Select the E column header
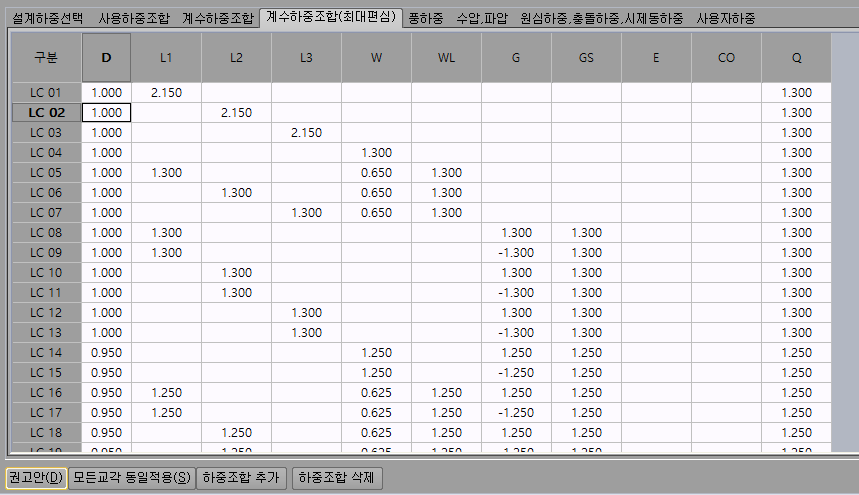The width and height of the screenshot is (859, 495). tap(656, 57)
